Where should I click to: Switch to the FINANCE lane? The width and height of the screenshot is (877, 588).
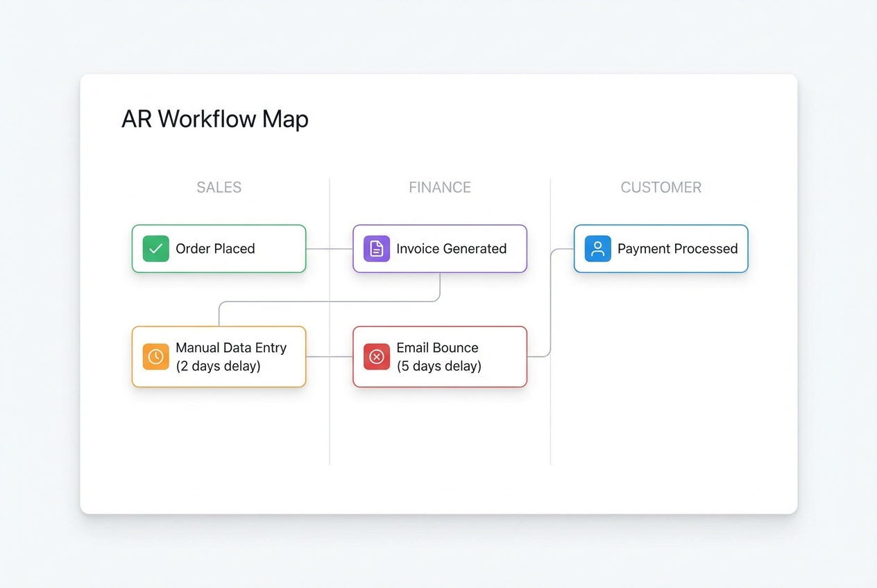click(439, 187)
